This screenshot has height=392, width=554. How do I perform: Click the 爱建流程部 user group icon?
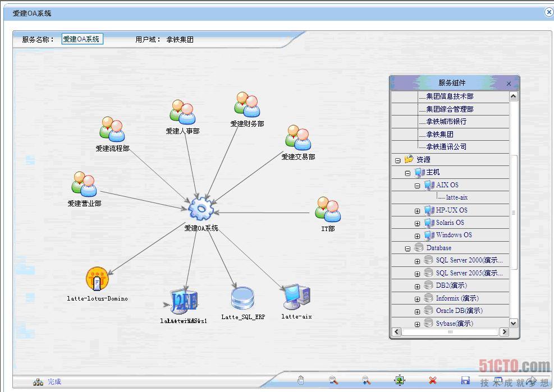click(x=112, y=129)
